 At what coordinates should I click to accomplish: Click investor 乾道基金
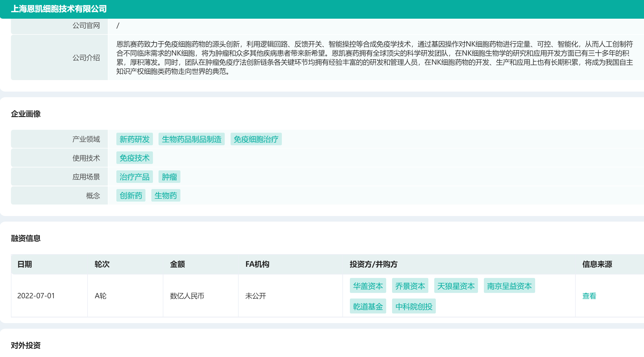click(x=368, y=306)
